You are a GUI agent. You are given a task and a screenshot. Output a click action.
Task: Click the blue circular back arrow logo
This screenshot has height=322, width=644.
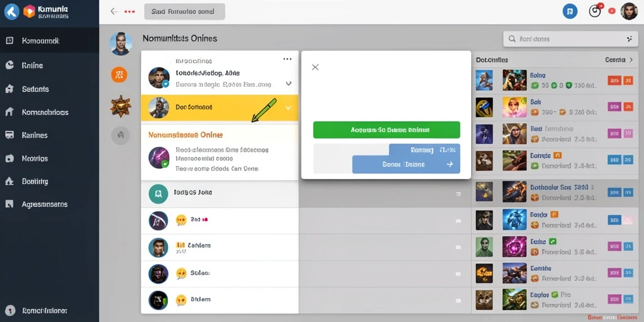click(x=12, y=12)
